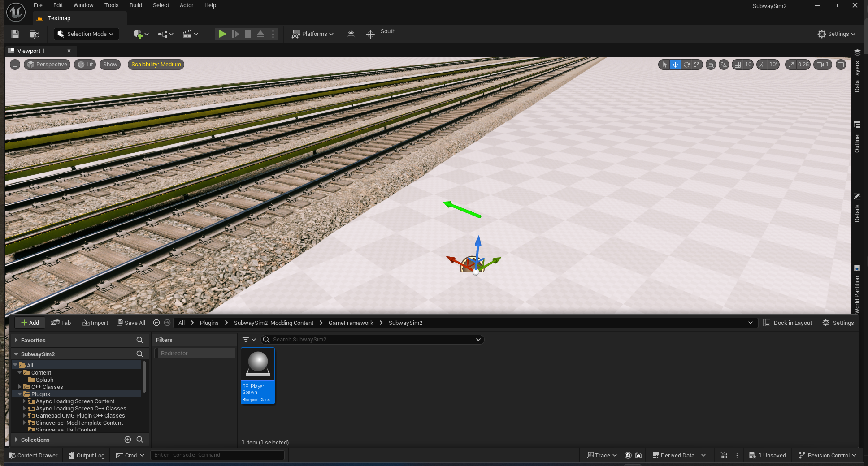Viewport: 868px width, 466px height.
Task: Click the Play button in the toolbar
Action: point(222,34)
